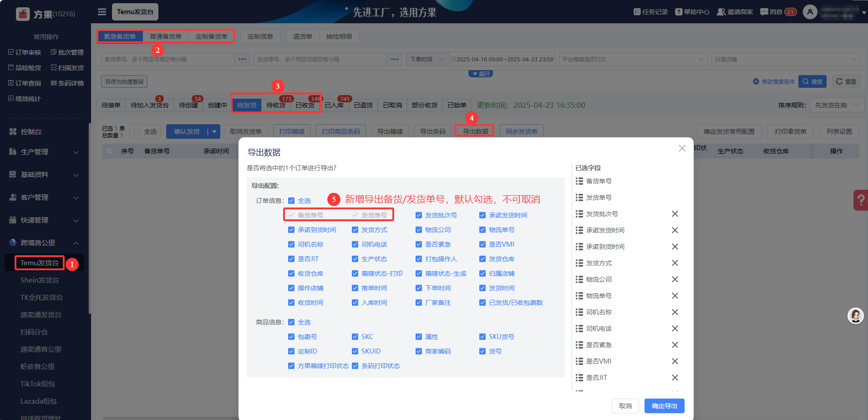Viewport: 868px width, 420px height.
Task: Toggle 商品信息 全选 checkbox
Action: pyautogui.click(x=291, y=322)
